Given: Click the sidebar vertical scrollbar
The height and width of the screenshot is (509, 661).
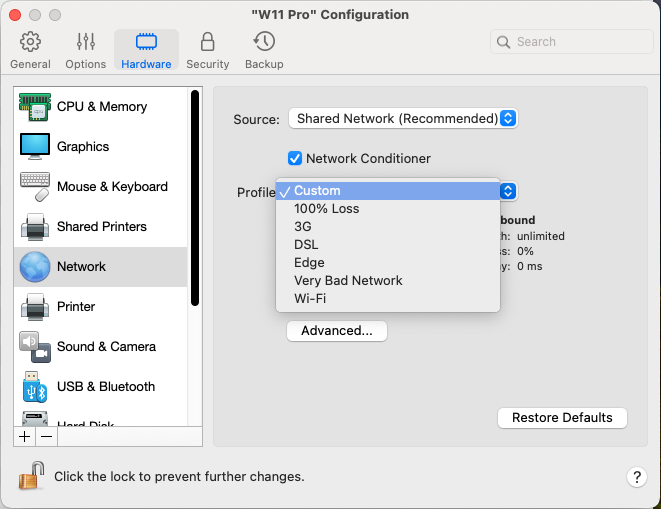Looking at the screenshot, I should pos(196,200).
